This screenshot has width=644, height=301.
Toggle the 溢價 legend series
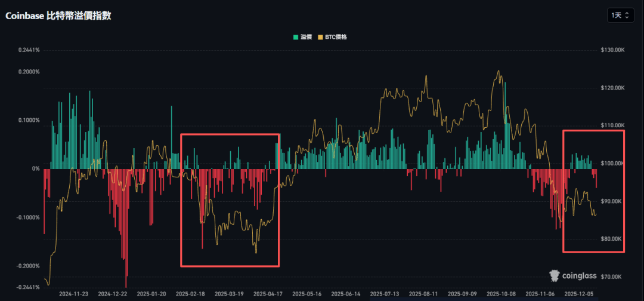point(302,37)
